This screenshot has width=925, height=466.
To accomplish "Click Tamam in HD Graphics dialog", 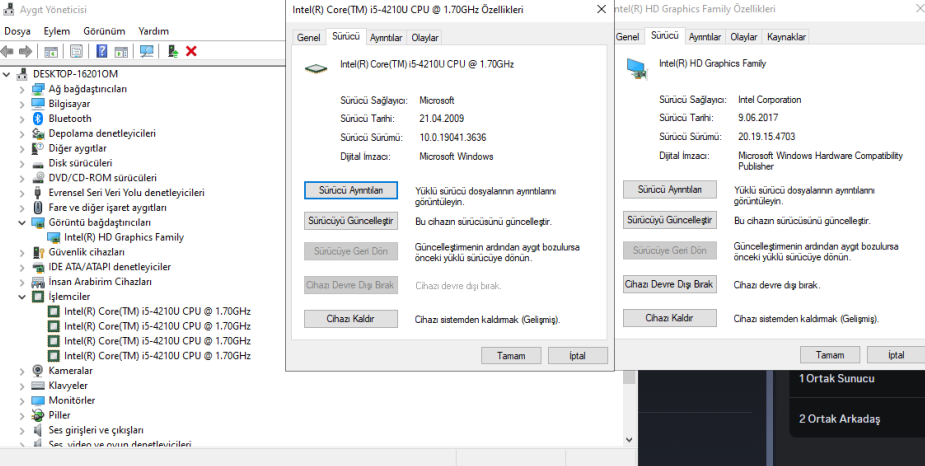I will point(829,355).
